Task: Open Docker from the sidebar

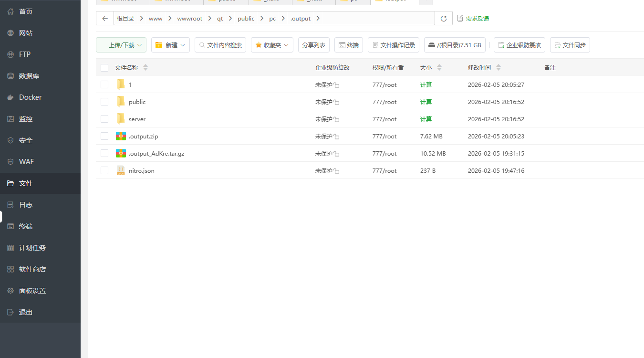Action: coord(30,97)
